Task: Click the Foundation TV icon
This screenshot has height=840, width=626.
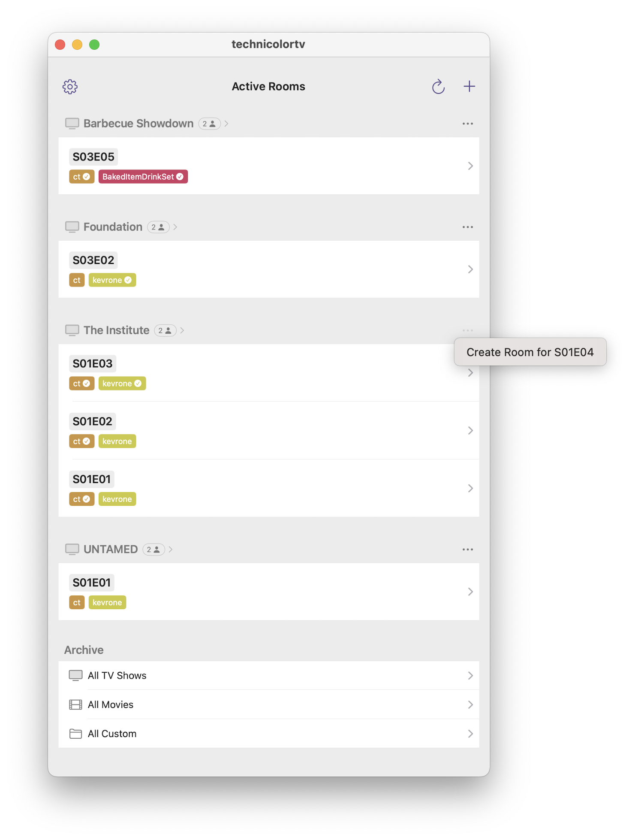Action: pyautogui.click(x=72, y=227)
